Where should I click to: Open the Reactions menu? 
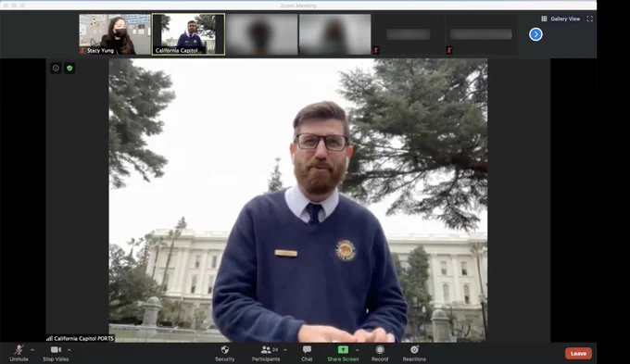[414, 354]
